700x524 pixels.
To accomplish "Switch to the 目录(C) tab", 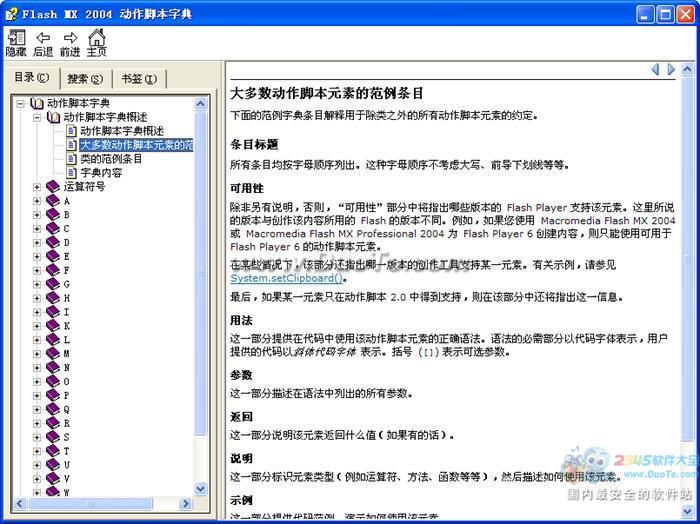I will 32,77.
